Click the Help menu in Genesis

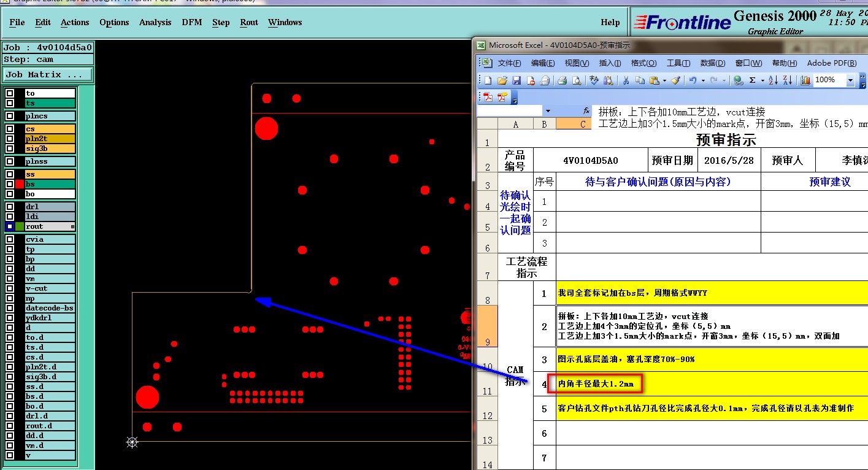coord(610,22)
